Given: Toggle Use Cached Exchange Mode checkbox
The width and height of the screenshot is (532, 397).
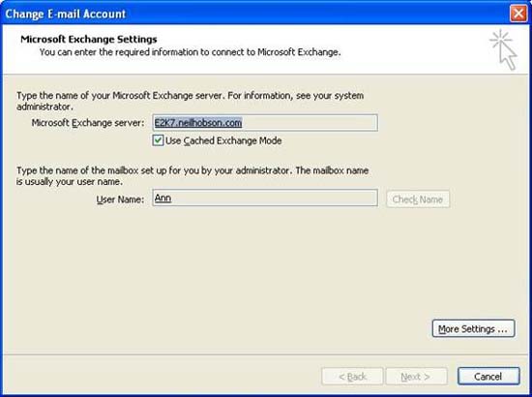Looking at the screenshot, I should tap(158, 140).
